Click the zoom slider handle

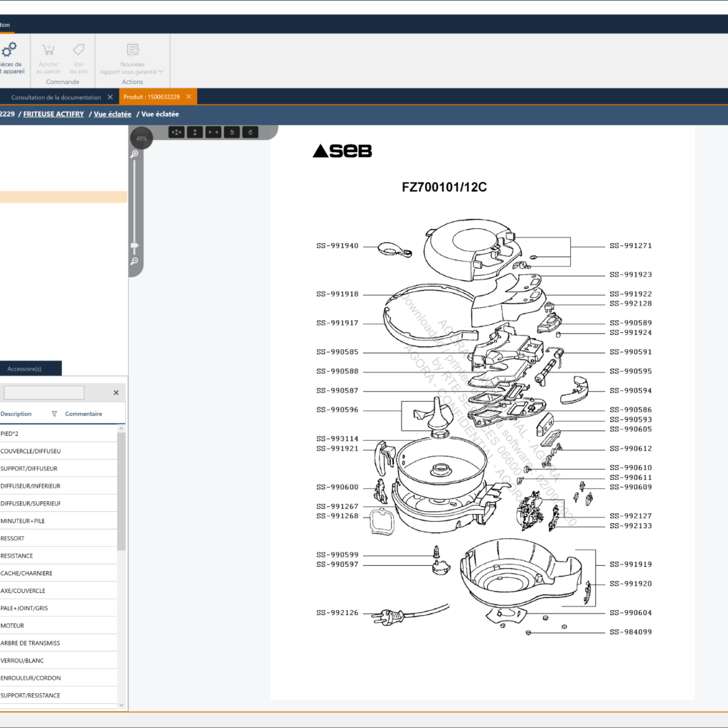(134, 245)
